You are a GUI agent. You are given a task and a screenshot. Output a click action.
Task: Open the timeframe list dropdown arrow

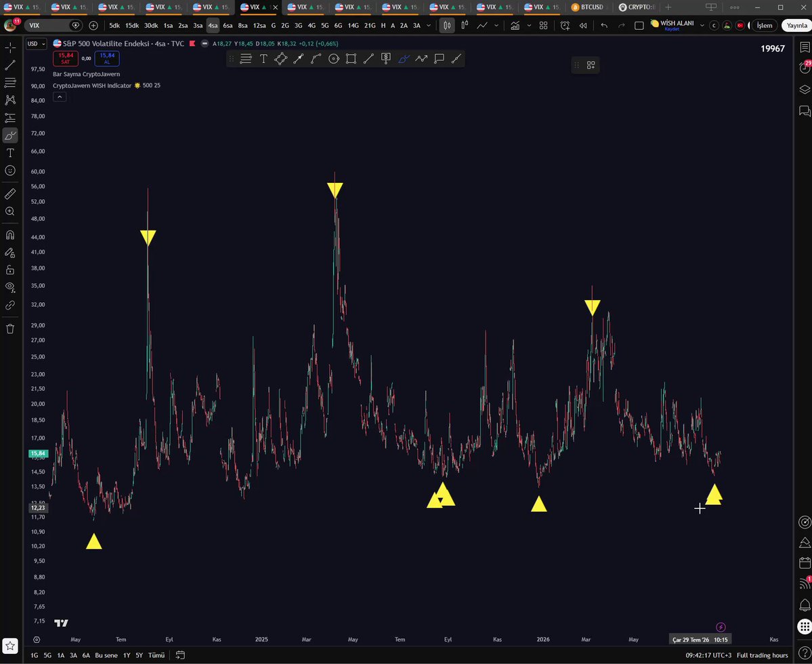[x=428, y=25]
